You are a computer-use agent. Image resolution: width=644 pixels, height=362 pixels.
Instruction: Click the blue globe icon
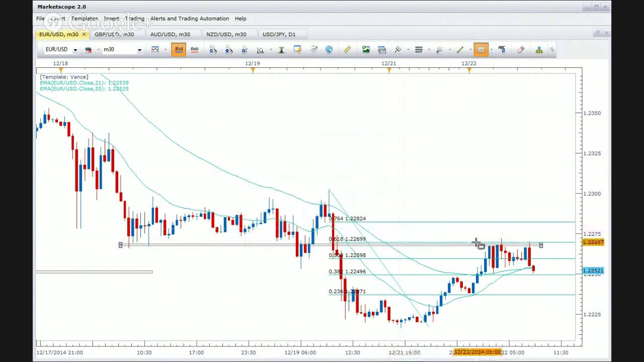click(329, 49)
